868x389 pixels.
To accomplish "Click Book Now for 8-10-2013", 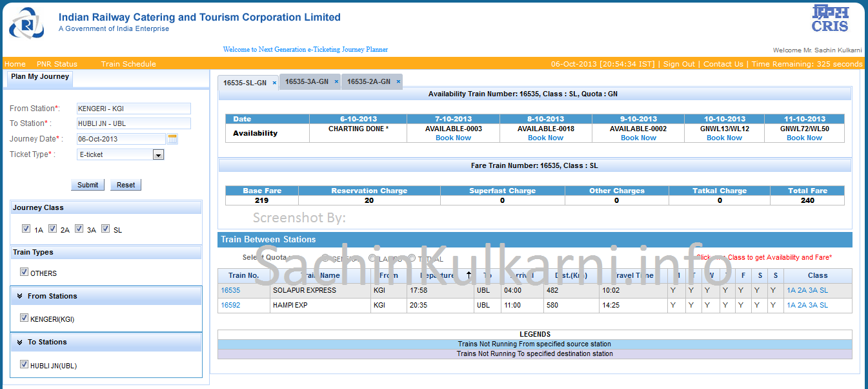I will click(x=545, y=138).
